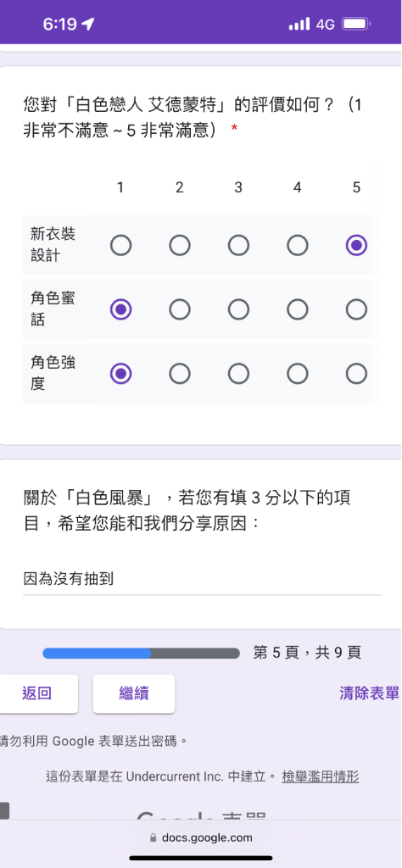Image resolution: width=402 pixels, height=868 pixels.
Task: Pick rating 3 for 角色強度
Action: coord(238,374)
